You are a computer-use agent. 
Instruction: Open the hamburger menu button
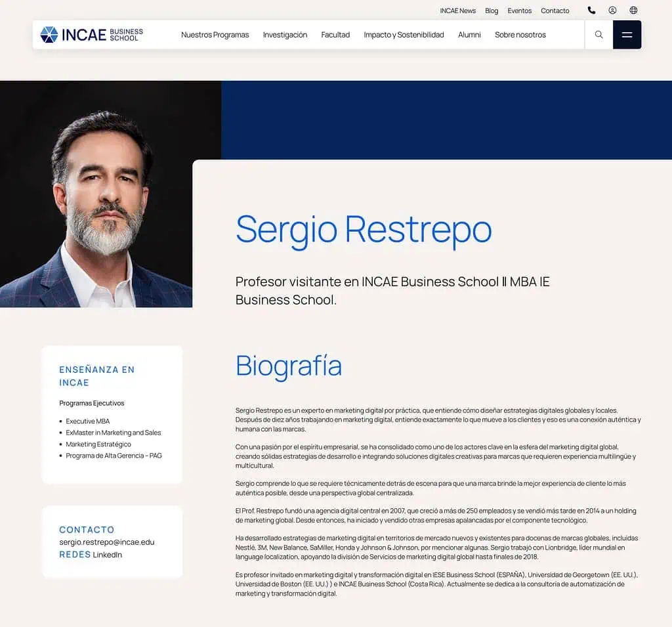point(627,35)
